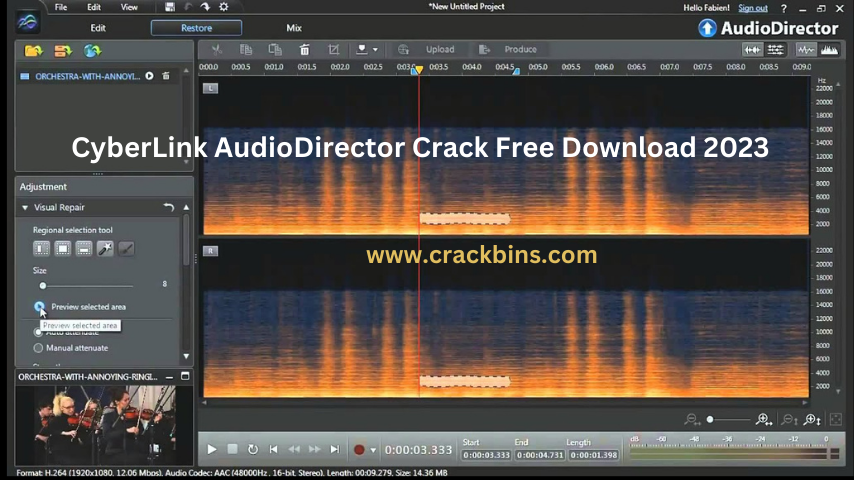Click the share globe icon beside Upload
The image size is (854, 480).
(403, 50)
